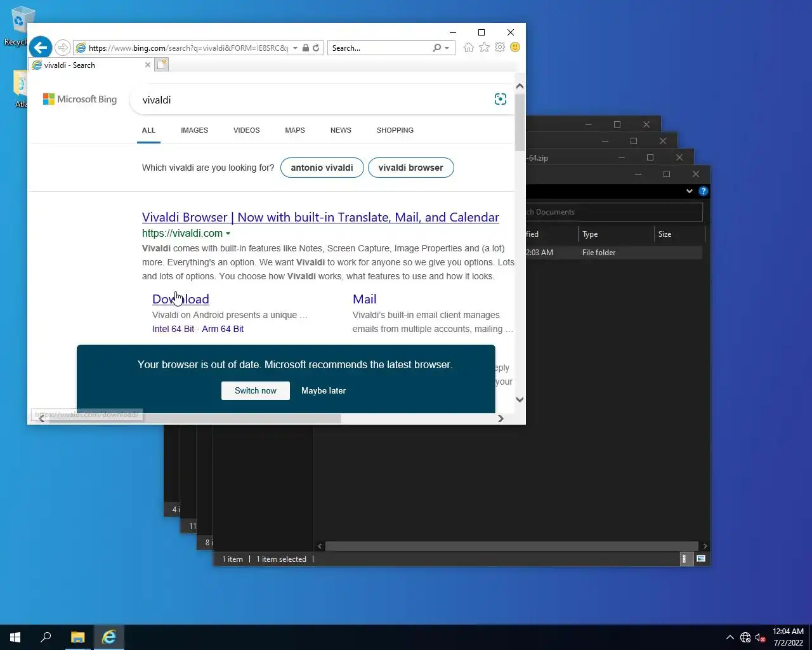The image size is (812, 650).
Task: Click the page vertical scroll down arrow
Action: [x=520, y=399]
